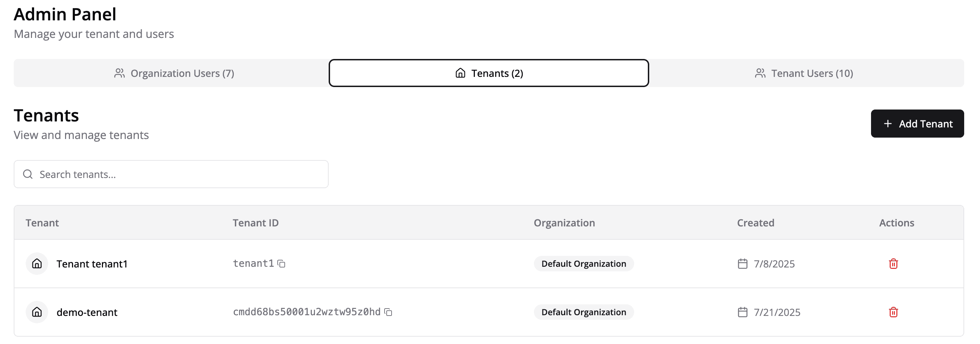Click the house icon beside demo-tenant
The image size is (980, 344).
[x=37, y=312]
